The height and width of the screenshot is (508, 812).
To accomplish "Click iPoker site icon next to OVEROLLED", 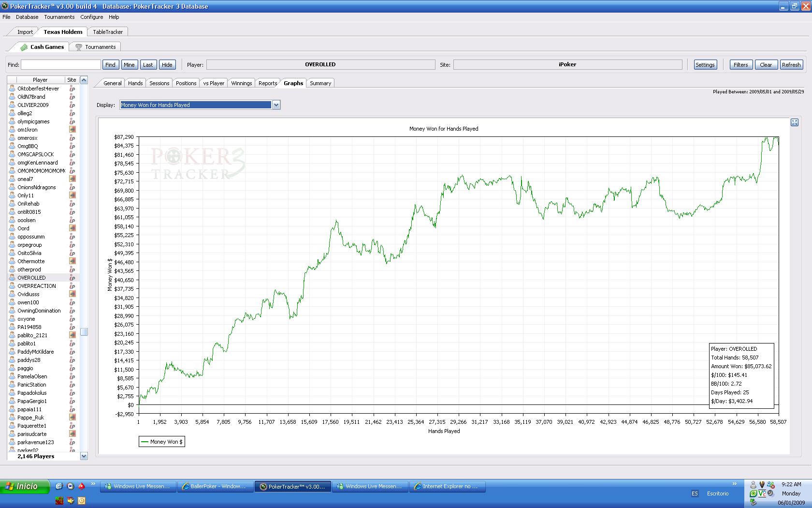I will pos(72,278).
